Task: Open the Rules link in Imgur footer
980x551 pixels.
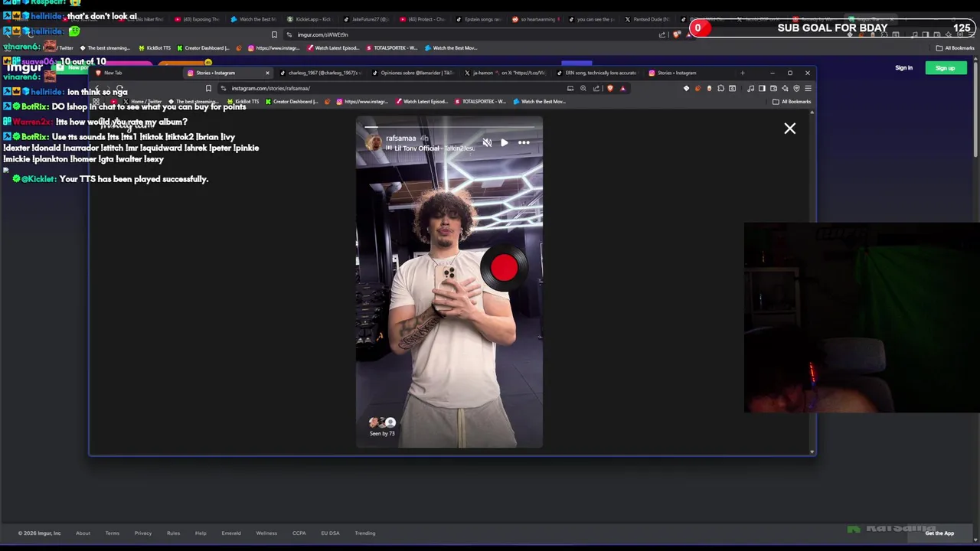Action: point(173,533)
